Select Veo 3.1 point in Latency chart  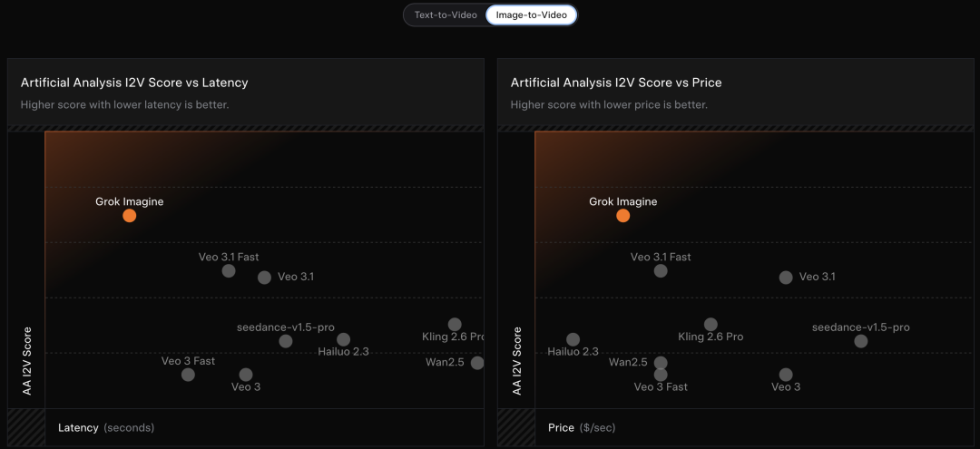click(264, 278)
